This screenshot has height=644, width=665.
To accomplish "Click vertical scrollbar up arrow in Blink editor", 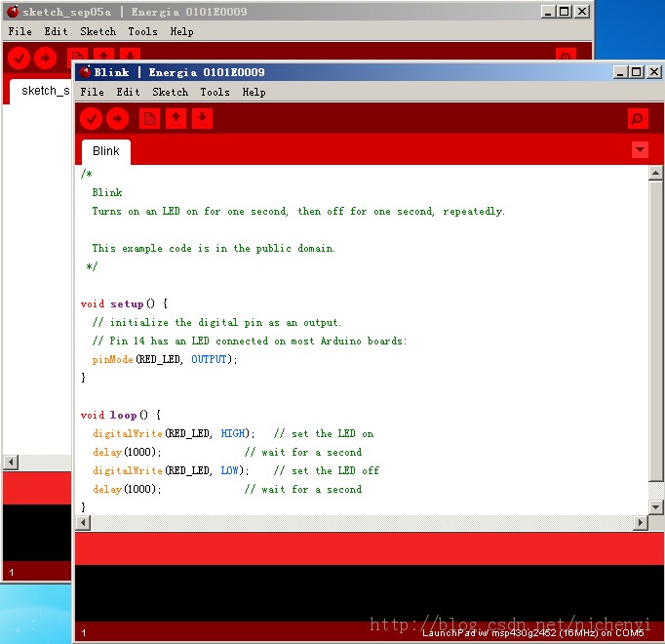I will pos(655,173).
